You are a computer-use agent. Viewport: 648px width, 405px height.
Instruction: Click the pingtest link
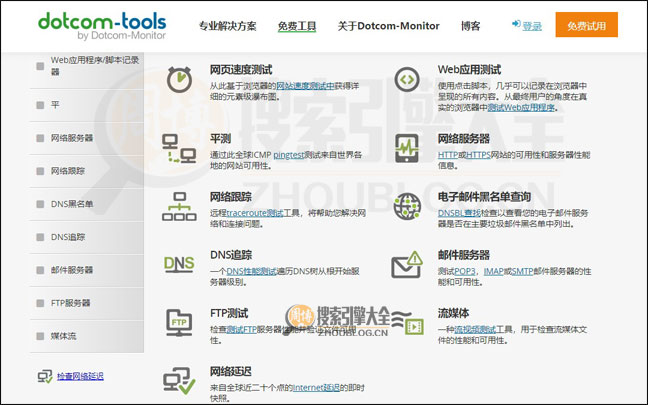point(288,155)
